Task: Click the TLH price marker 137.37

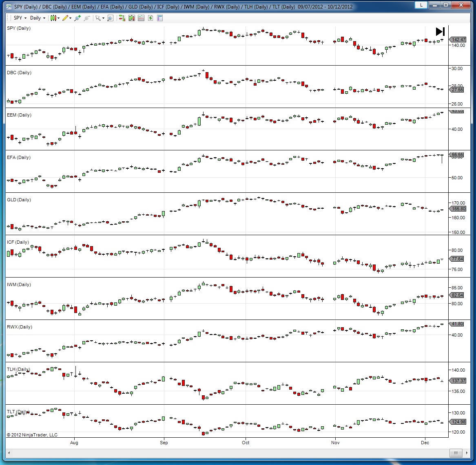Action: click(458, 381)
